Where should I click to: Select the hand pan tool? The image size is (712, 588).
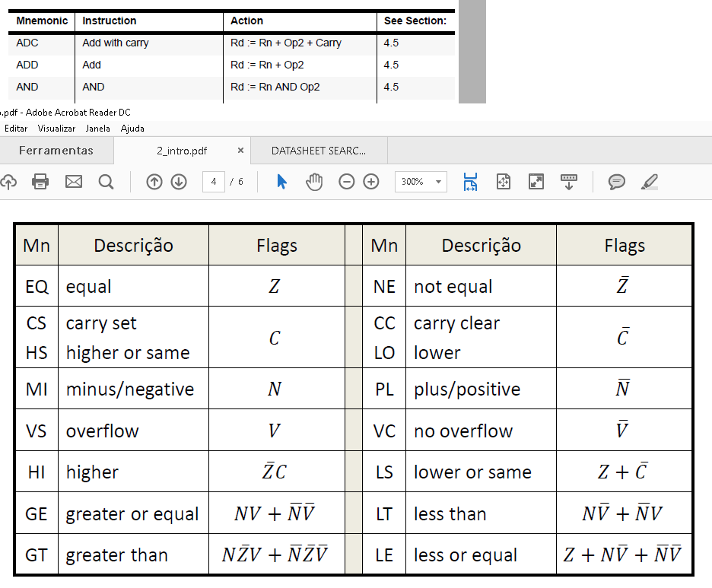click(314, 182)
